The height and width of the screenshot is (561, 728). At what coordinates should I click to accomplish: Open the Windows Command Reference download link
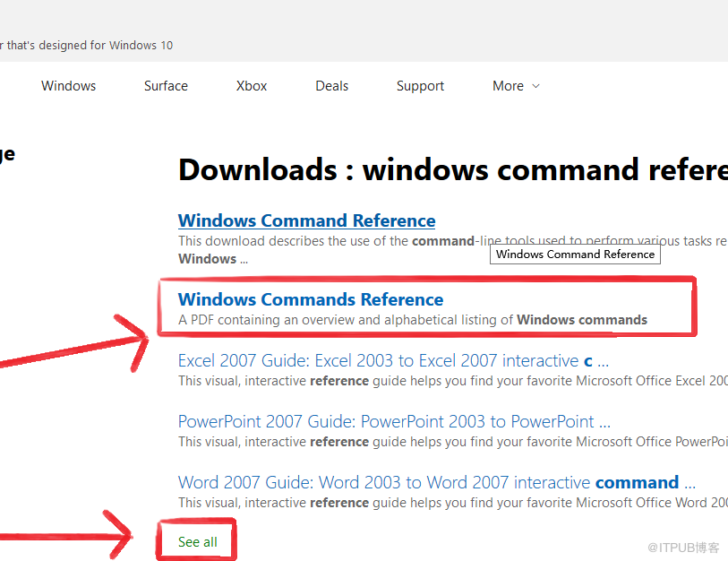point(306,220)
